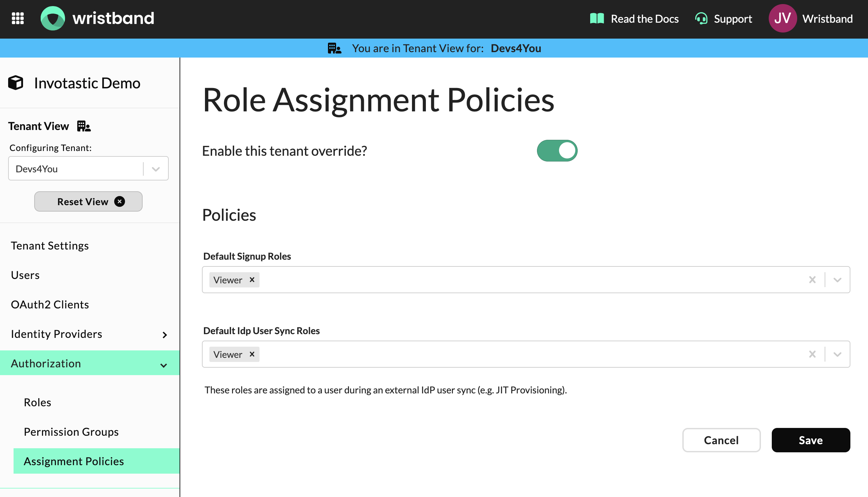Expand the Default Signup Roles dropdown arrow
Image resolution: width=868 pixels, height=497 pixels.
[x=837, y=280]
